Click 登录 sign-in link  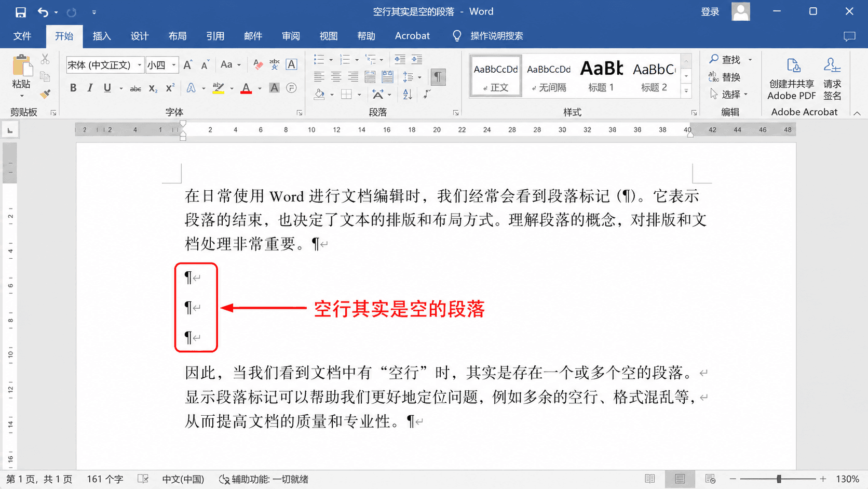tap(710, 11)
